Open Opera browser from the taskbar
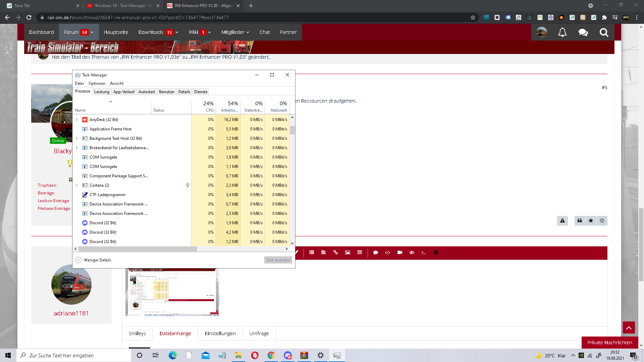Viewport: 644px width, 362px height. 255,355
